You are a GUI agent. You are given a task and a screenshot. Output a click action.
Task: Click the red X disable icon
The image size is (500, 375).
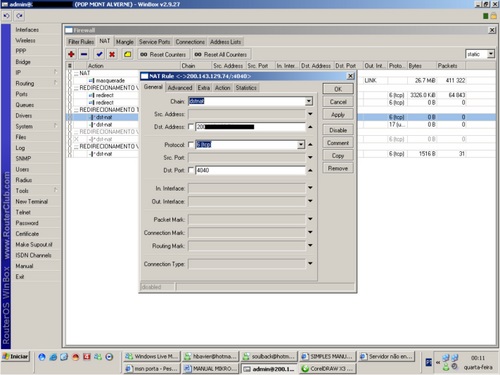[112, 54]
